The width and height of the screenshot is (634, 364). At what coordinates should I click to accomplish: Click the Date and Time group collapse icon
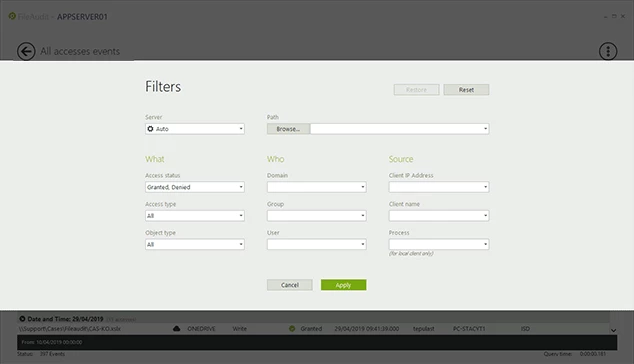(22, 319)
